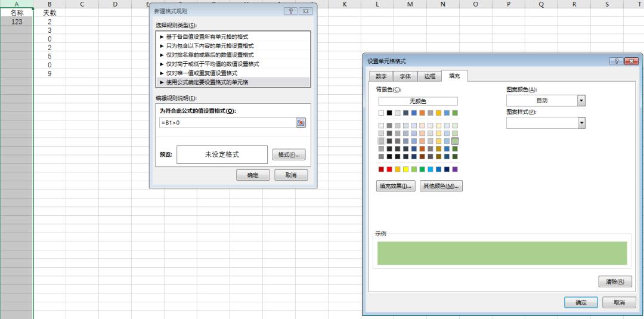Choose the black swatch in the theme colors row
This screenshot has width=644, height=319.
tap(389, 113)
